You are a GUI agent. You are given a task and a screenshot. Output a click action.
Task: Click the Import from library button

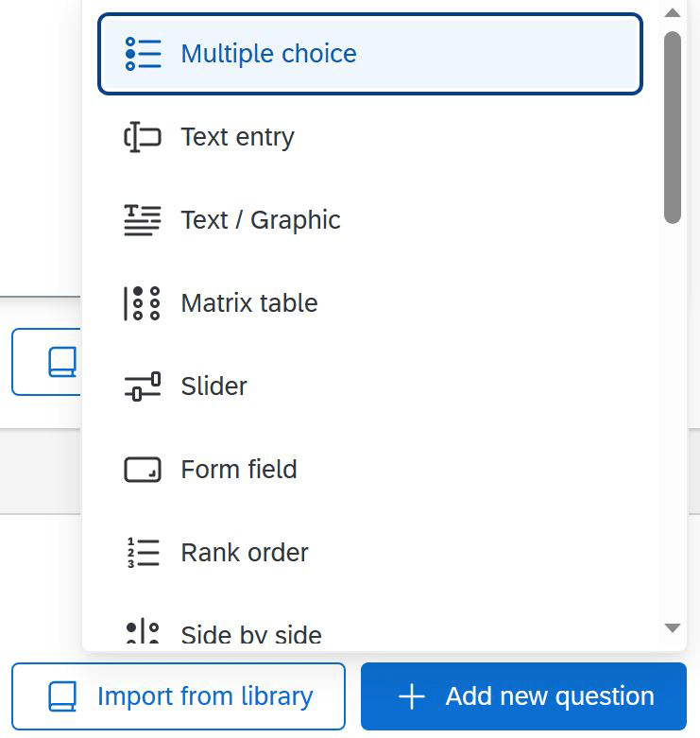pyautogui.click(x=179, y=696)
